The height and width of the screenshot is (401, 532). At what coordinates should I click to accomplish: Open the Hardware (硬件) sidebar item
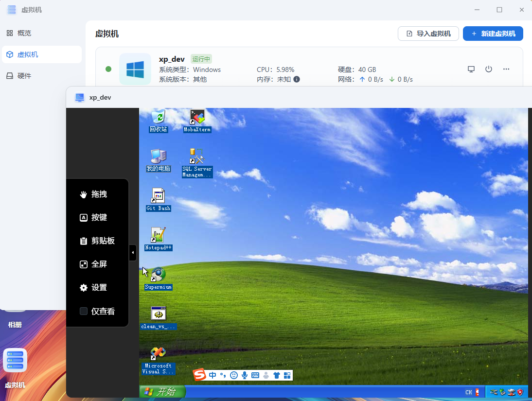(42, 76)
